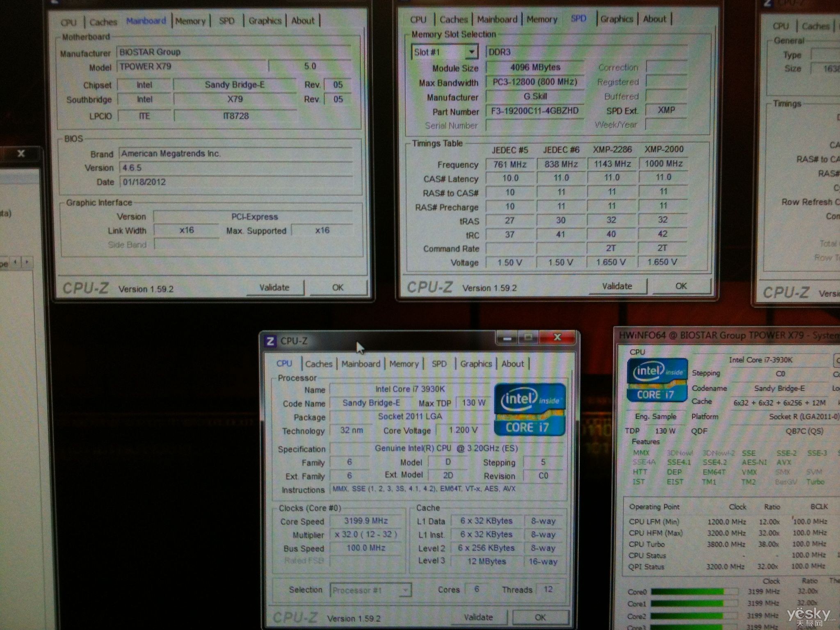This screenshot has width=840, height=630.
Task: Click the 'x 32.0 ( 12 - 32 )' multiplier value
Action: (366, 534)
